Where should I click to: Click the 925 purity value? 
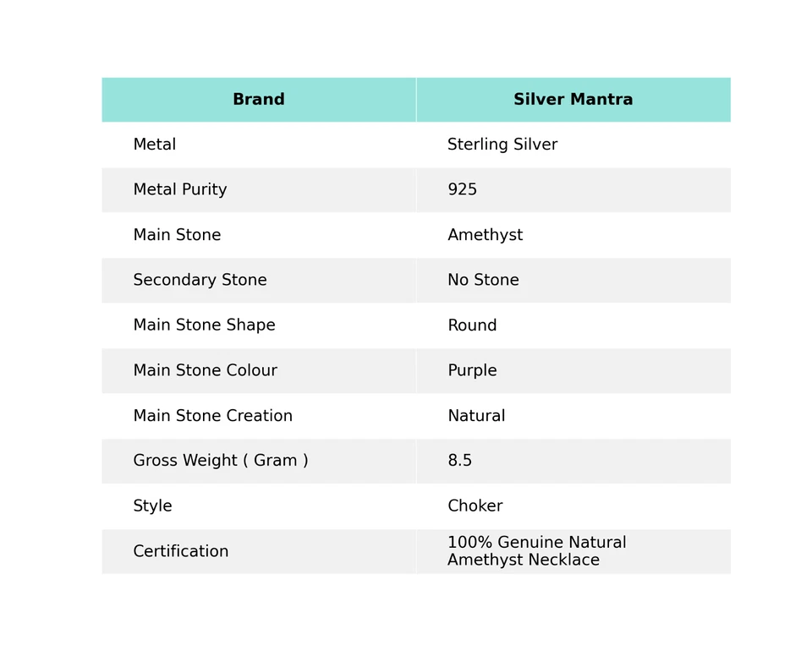[x=463, y=190]
